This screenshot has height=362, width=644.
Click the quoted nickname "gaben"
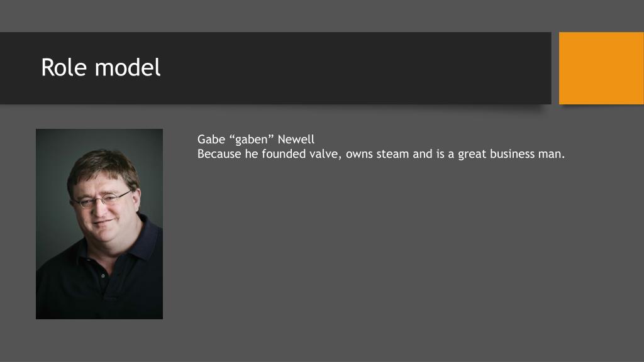coord(252,140)
